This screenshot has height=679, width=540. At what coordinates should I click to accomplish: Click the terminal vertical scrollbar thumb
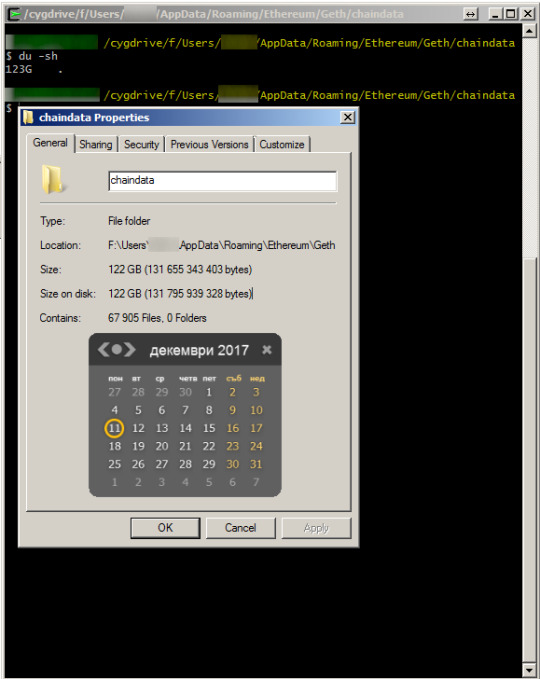(529, 460)
